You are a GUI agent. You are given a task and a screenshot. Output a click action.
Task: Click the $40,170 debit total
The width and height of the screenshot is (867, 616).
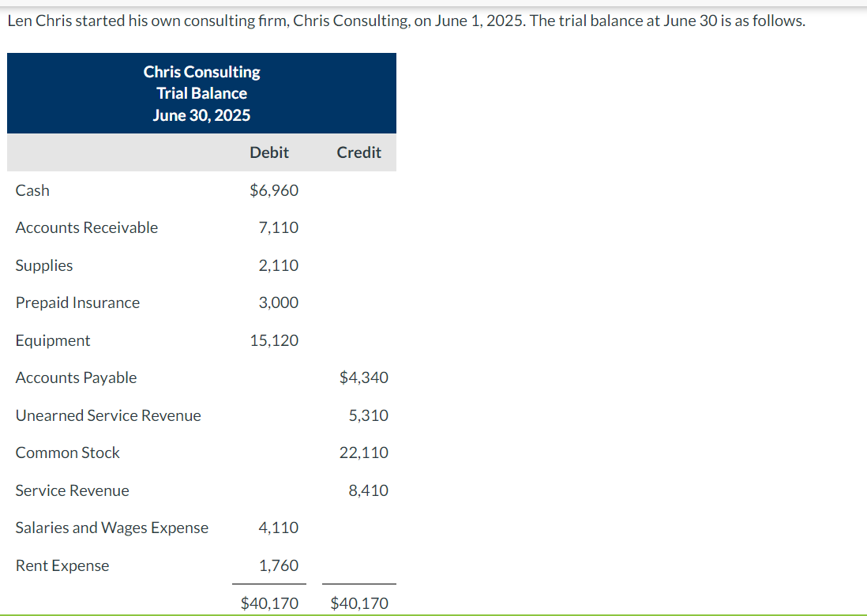(x=269, y=603)
